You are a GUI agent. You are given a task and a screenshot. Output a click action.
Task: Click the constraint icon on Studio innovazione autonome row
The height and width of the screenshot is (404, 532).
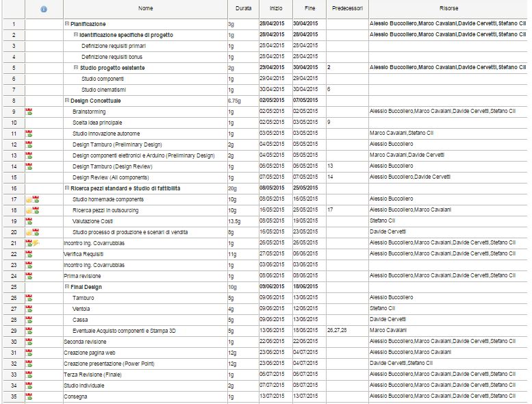click(x=29, y=134)
